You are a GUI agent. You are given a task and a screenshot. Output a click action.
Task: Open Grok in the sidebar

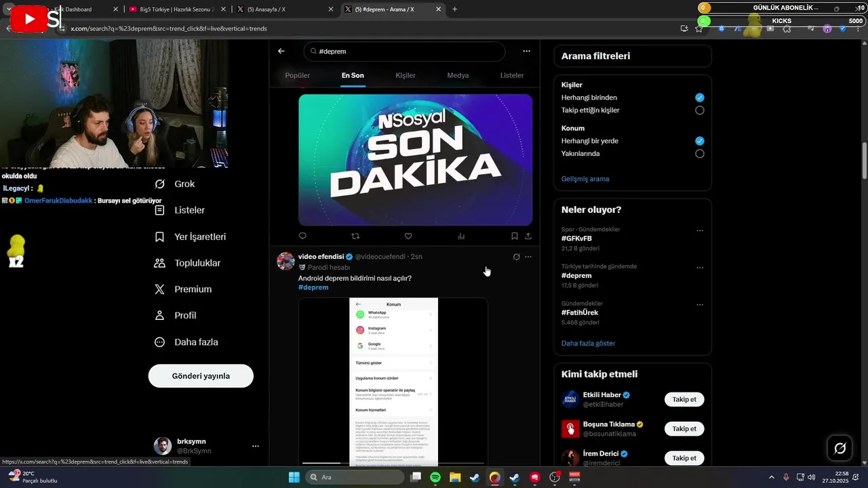point(175,184)
